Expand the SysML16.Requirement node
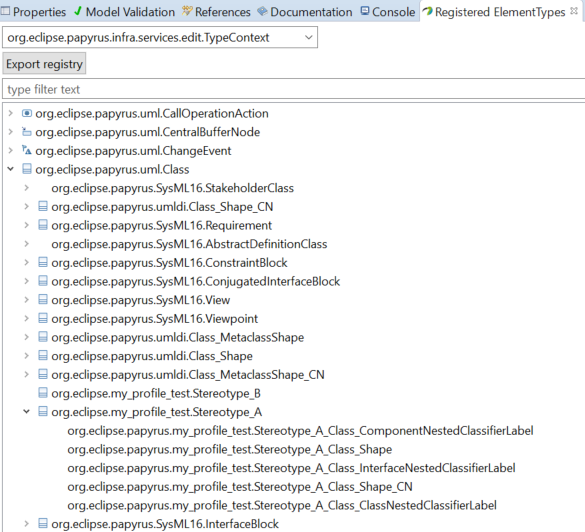This screenshot has width=585, height=532. (x=26, y=225)
